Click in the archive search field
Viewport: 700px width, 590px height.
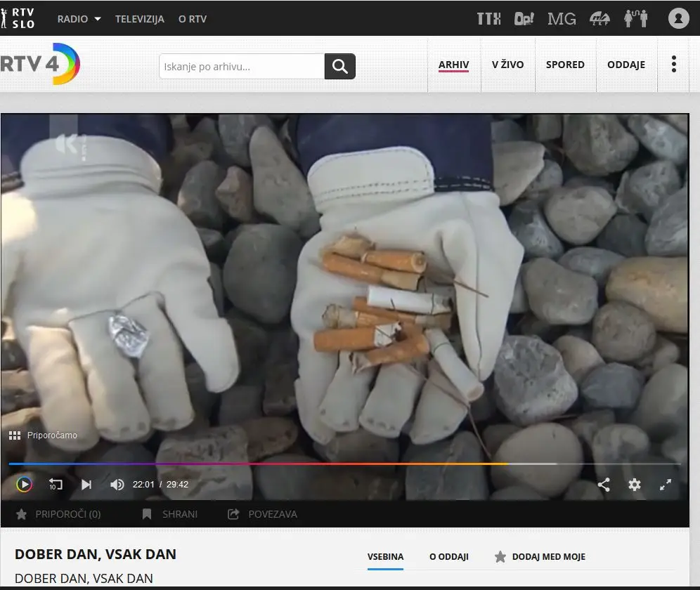pos(242,67)
